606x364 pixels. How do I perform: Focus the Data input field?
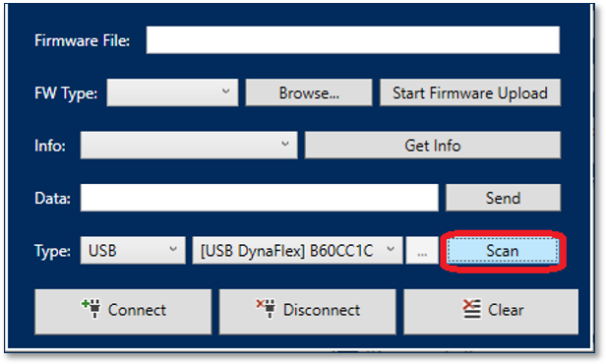click(x=260, y=198)
